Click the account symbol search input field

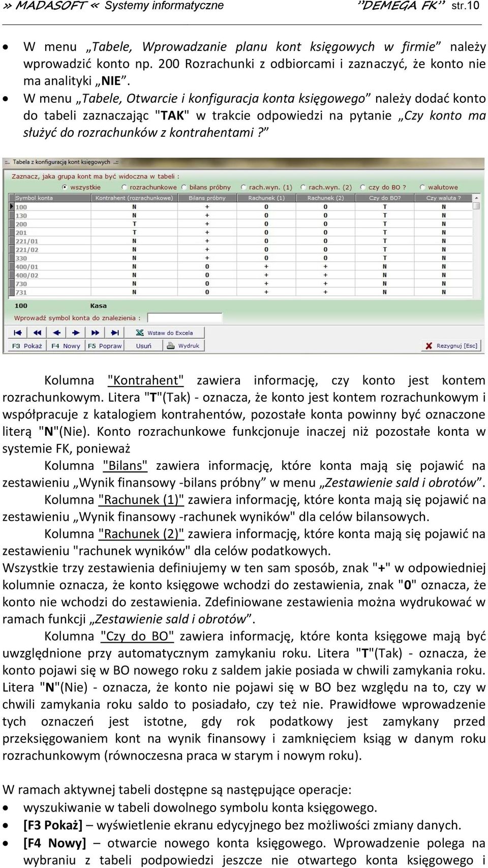(185, 318)
